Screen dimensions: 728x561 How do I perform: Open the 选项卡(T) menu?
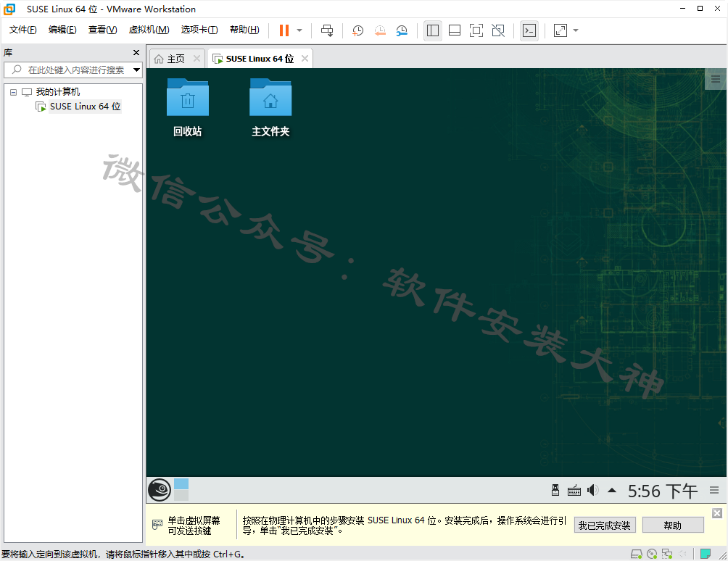[199, 30]
